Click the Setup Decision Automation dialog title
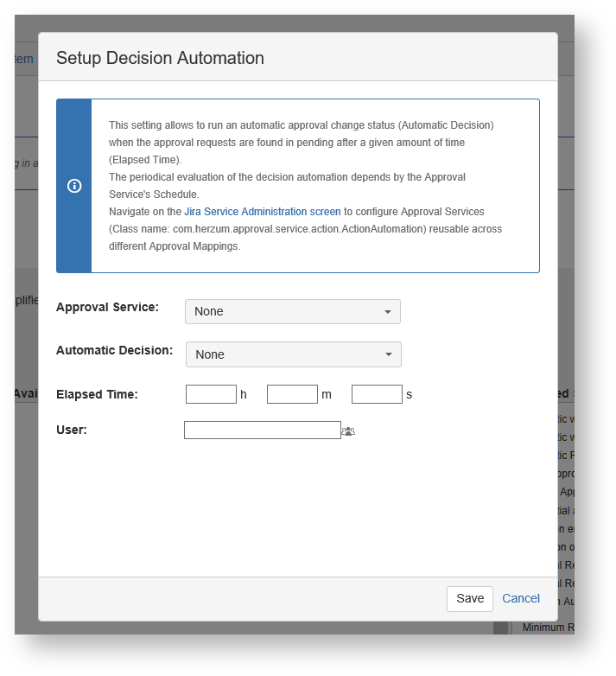Screen dimensions: 616x676 [x=160, y=58]
